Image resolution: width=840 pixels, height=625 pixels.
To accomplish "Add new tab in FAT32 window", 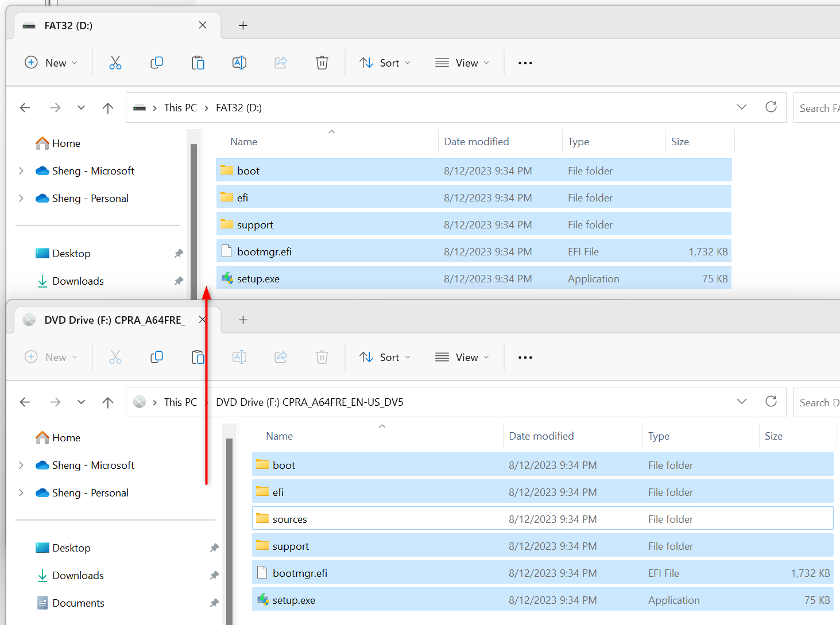I will 243,26.
